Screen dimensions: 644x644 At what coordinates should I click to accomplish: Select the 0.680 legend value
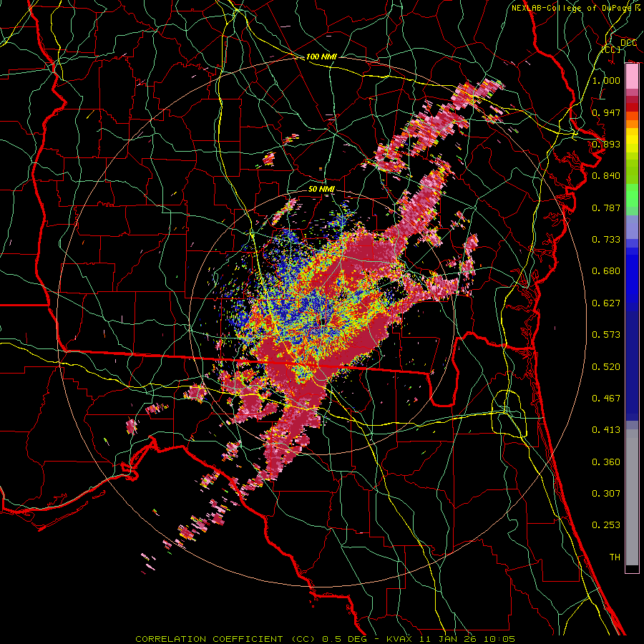click(606, 271)
